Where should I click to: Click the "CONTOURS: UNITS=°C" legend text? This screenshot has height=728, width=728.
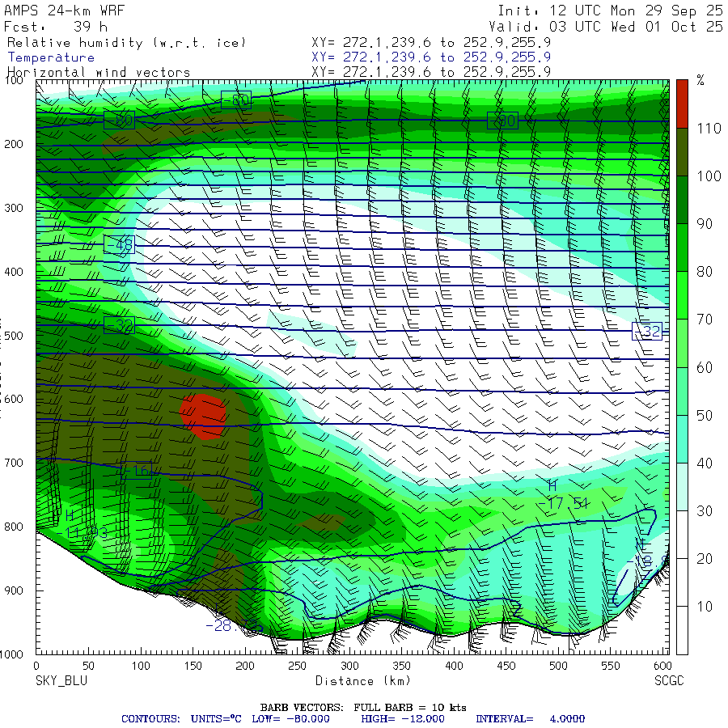tap(181, 719)
